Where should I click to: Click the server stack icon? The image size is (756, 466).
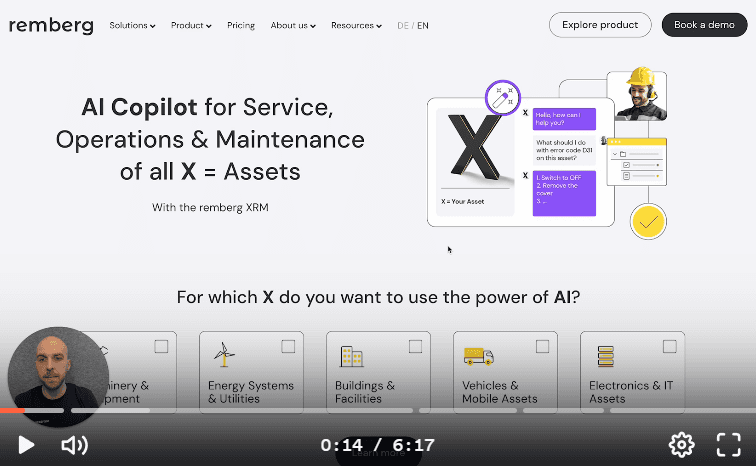tap(606, 357)
